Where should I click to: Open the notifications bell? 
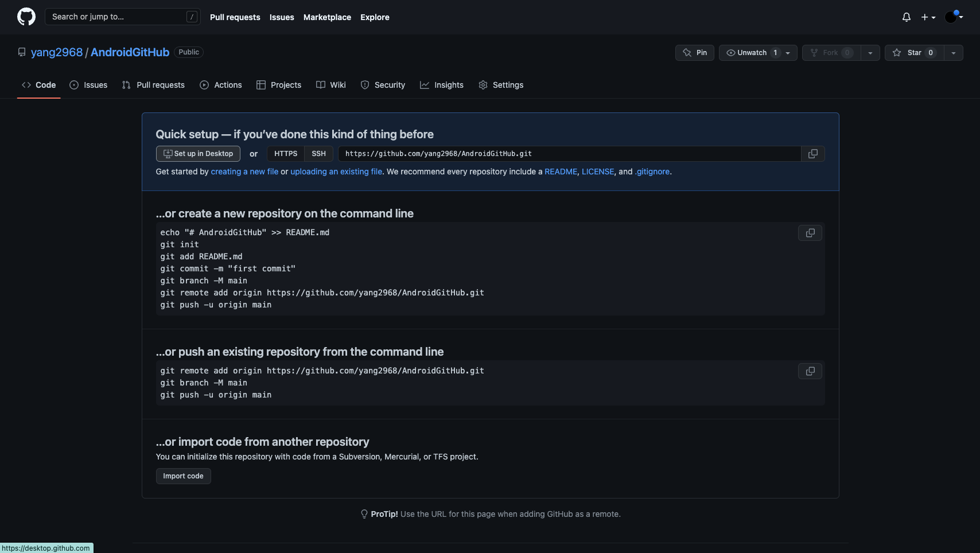tap(906, 17)
